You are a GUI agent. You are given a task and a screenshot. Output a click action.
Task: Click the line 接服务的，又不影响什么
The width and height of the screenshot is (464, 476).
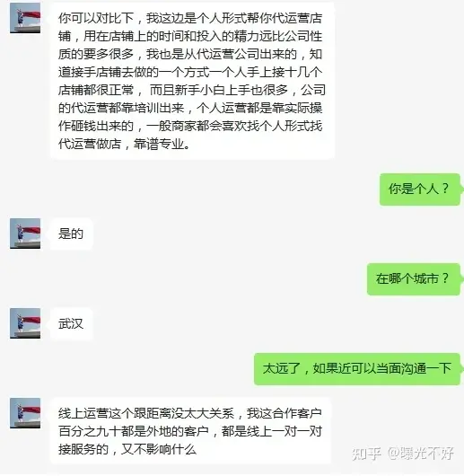(x=127, y=449)
